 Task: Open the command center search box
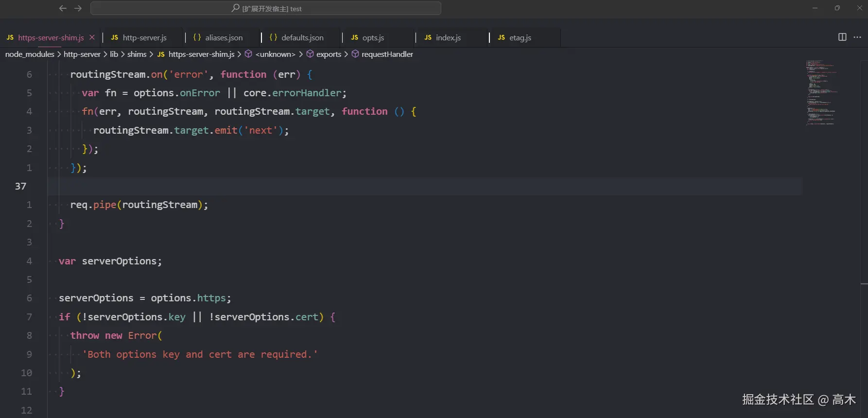pos(266,8)
